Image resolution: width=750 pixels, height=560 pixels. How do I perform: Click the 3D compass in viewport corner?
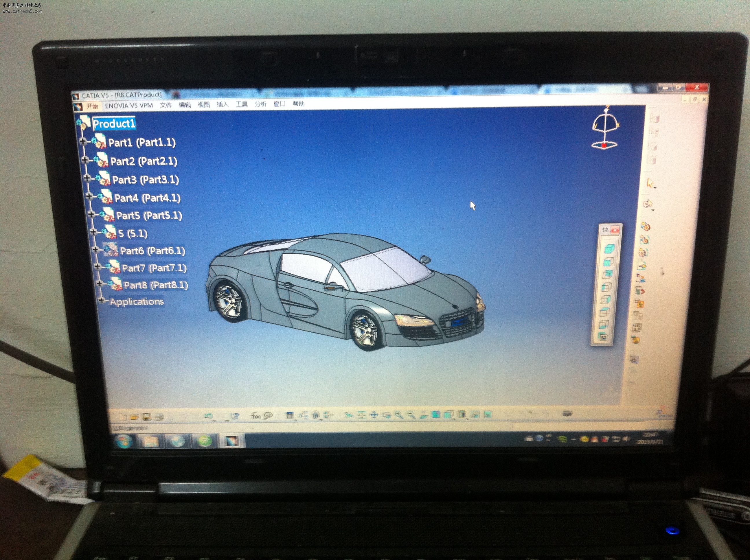(x=606, y=128)
